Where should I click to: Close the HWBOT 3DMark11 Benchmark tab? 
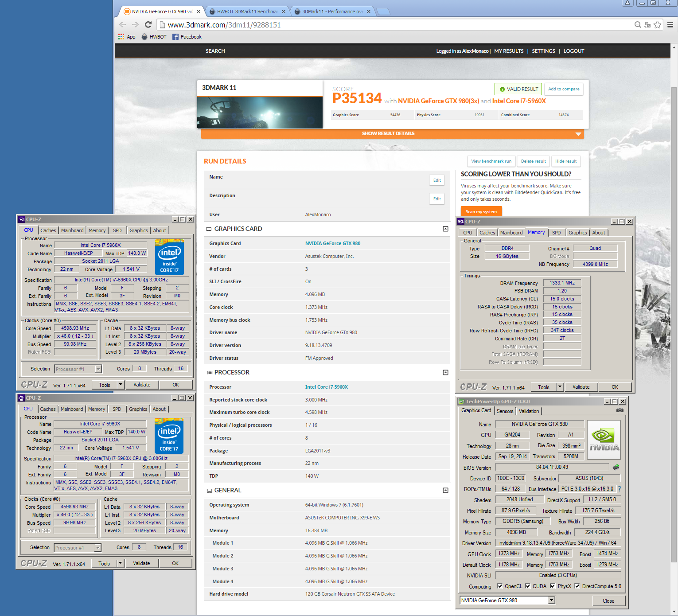pos(284,12)
